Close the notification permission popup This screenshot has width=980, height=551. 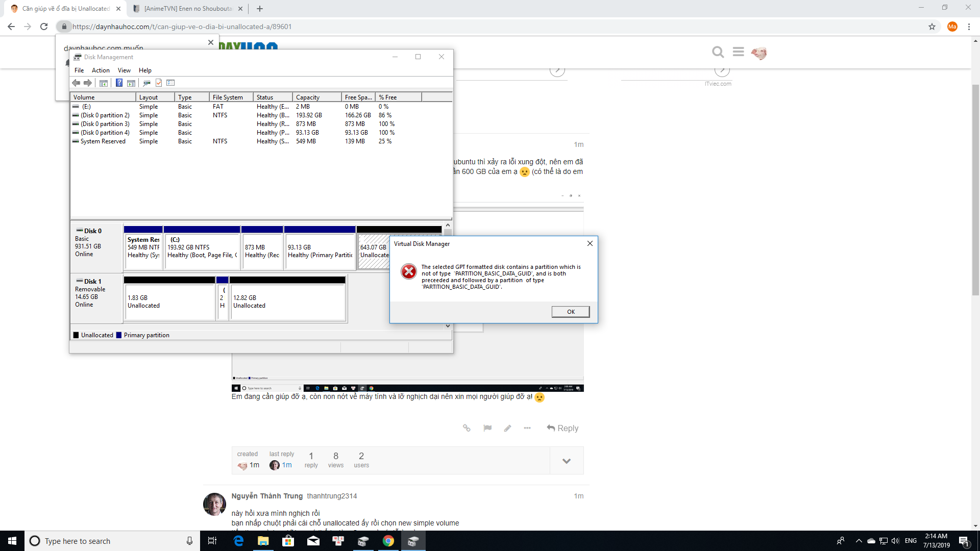click(x=211, y=42)
